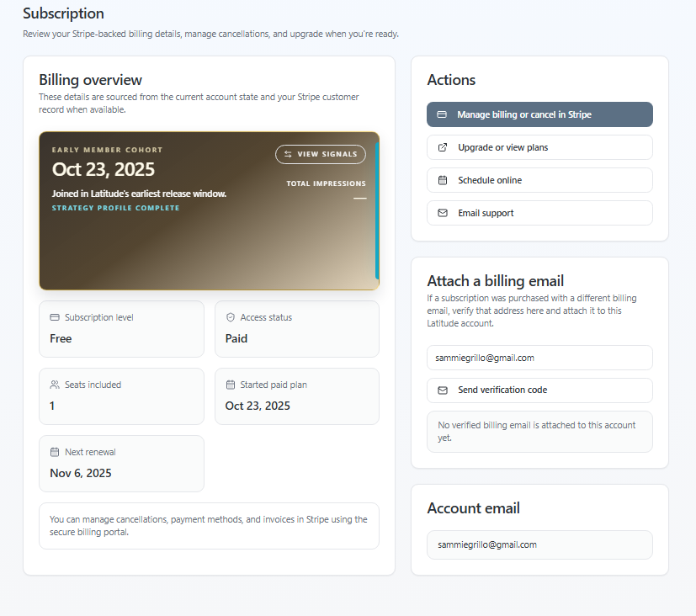
Task: Click the envelope icon in Send verification code
Action: tap(443, 390)
